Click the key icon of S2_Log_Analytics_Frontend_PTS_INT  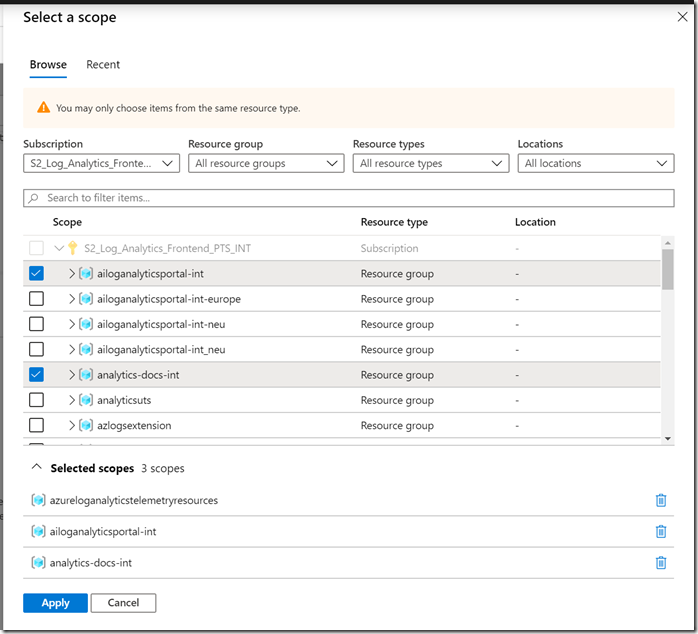pos(73,248)
